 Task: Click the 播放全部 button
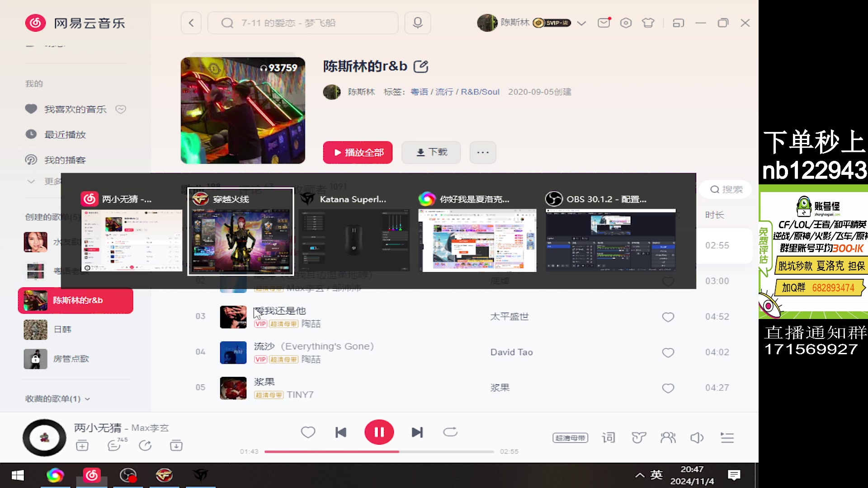358,152
